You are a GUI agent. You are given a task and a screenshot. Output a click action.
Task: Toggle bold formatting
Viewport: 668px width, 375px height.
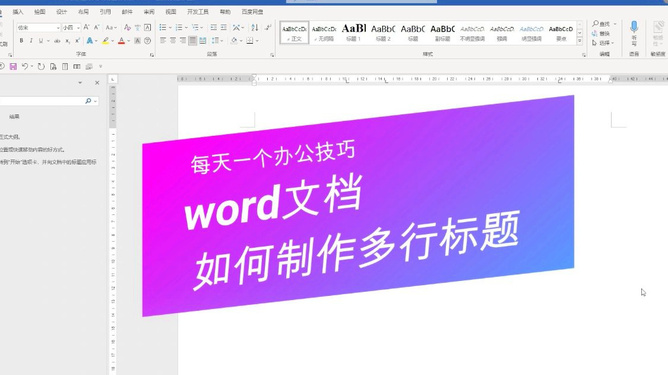pyautogui.click(x=21, y=41)
